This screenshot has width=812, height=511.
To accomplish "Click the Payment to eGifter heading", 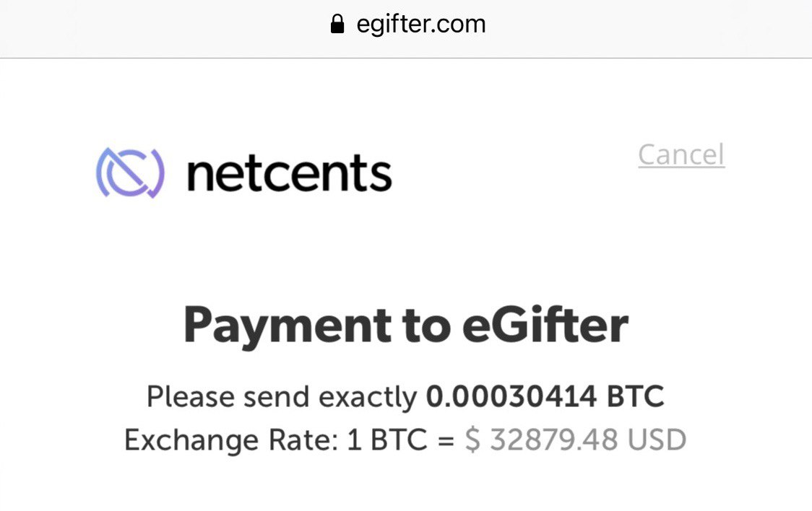I will [x=406, y=325].
